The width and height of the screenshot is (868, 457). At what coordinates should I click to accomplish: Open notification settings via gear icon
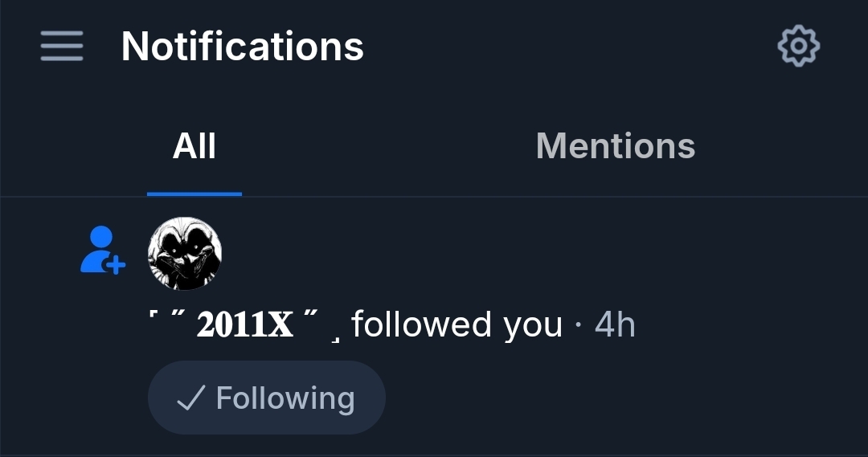[x=798, y=46]
